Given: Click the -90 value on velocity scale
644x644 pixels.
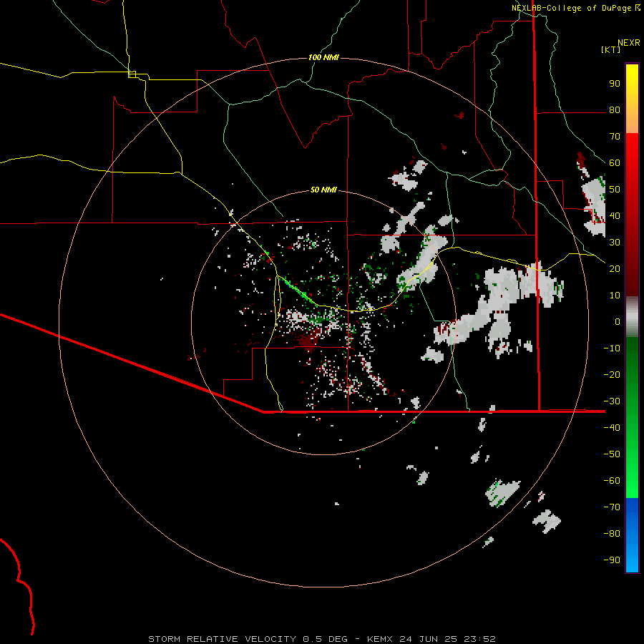Looking at the screenshot, I should (x=612, y=560).
